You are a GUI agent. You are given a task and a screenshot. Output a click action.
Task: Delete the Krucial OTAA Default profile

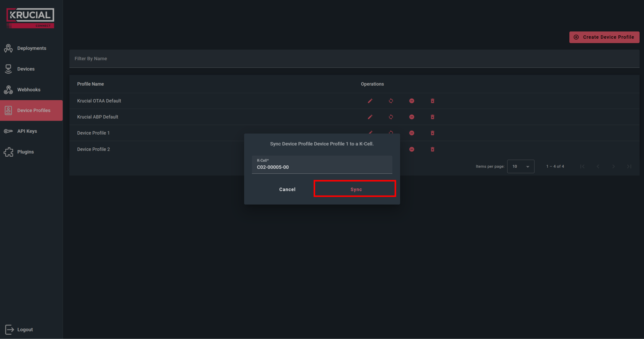click(432, 101)
